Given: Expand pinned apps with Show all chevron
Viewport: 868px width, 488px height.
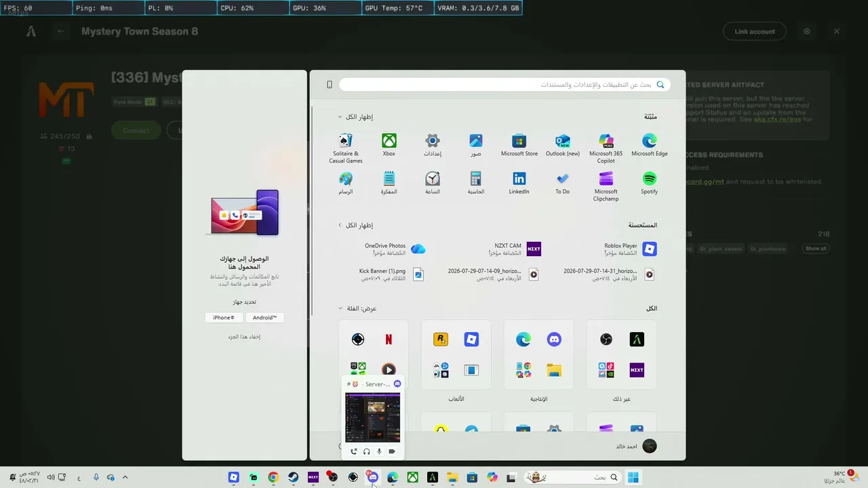Looking at the screenshot, I should (x=355, y=117).
